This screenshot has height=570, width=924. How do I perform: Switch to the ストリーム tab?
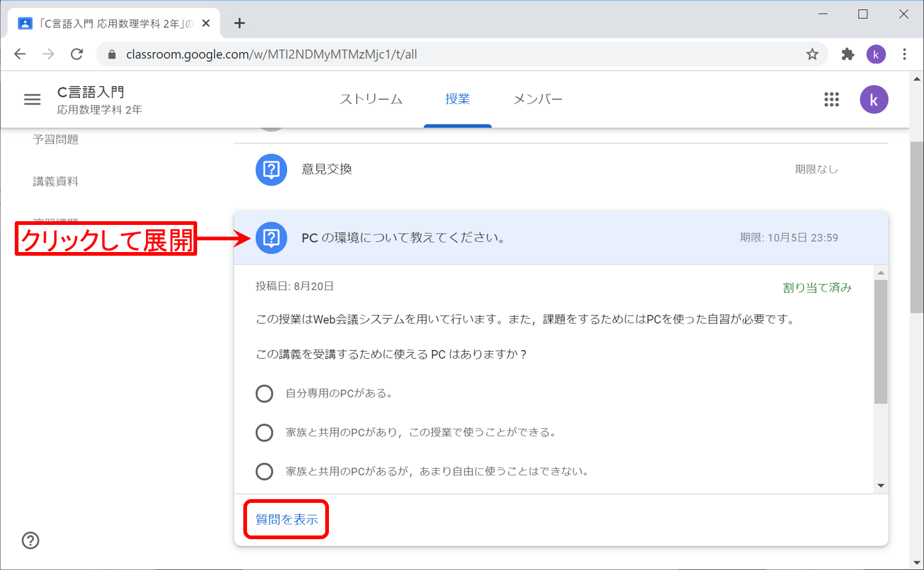click(371, 99)
